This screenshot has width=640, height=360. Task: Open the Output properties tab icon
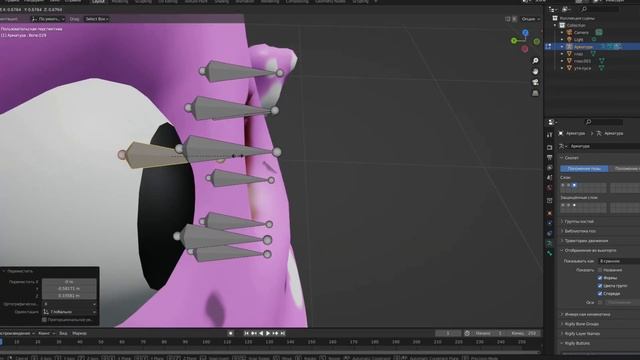pyautogui.click(x=549, y=158)
